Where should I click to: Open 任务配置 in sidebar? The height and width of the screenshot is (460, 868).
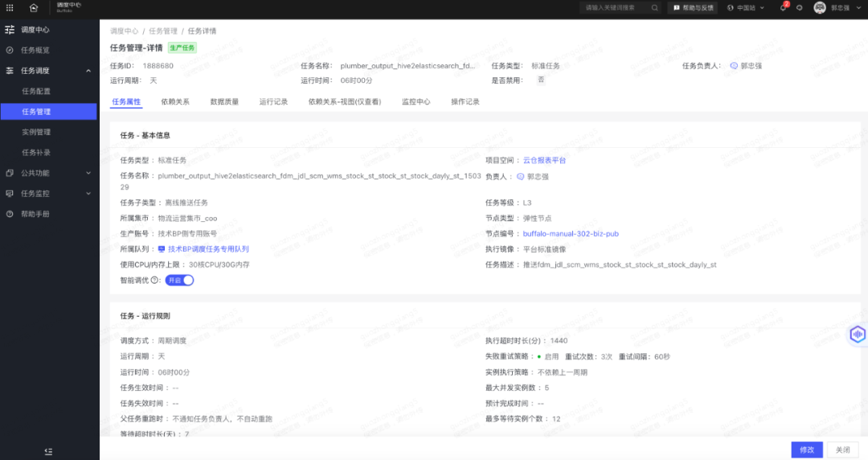point(36,92)
